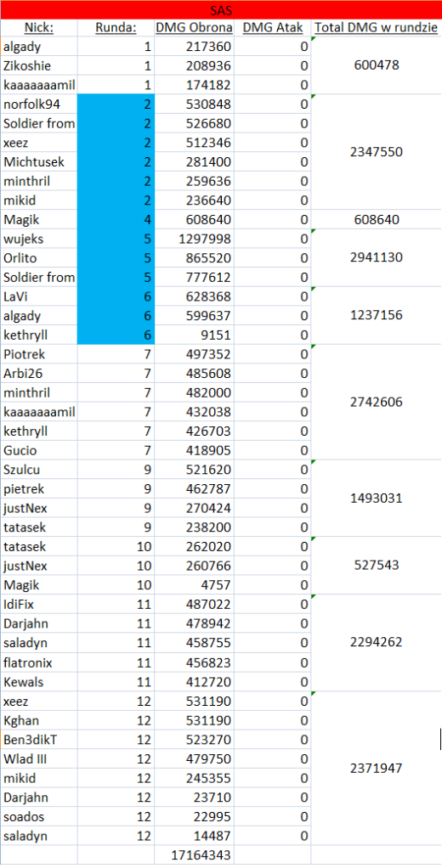
Task: Select the merged total cell 1493031
Action: pyautogui.click(x=376, y=498)
